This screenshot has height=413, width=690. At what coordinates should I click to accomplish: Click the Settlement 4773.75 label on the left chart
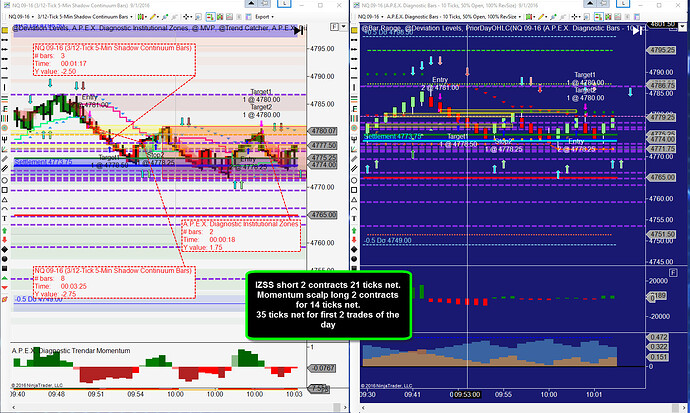point(43,162)
